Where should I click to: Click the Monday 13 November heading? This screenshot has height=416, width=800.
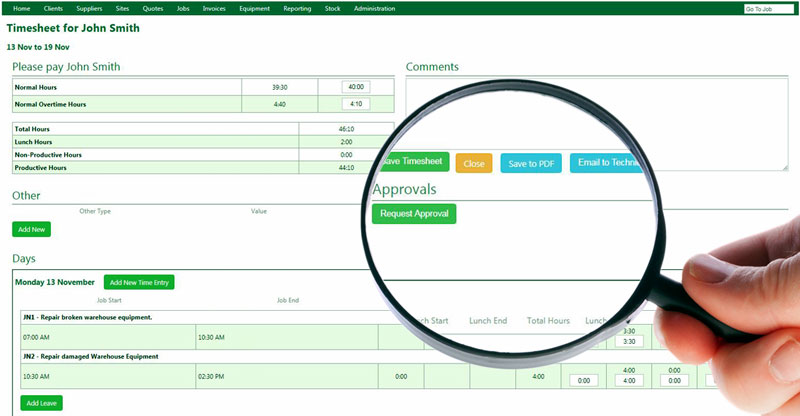coord(55,282)
